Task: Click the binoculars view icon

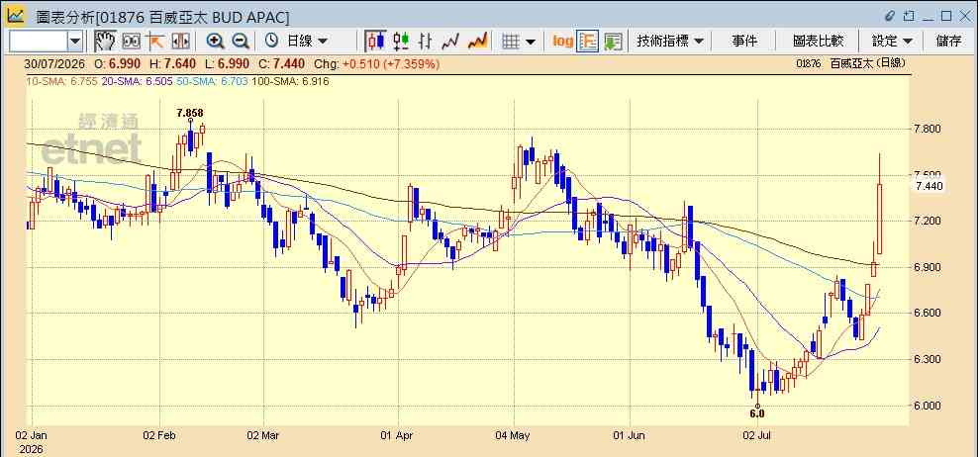Action: coord(132,42)
